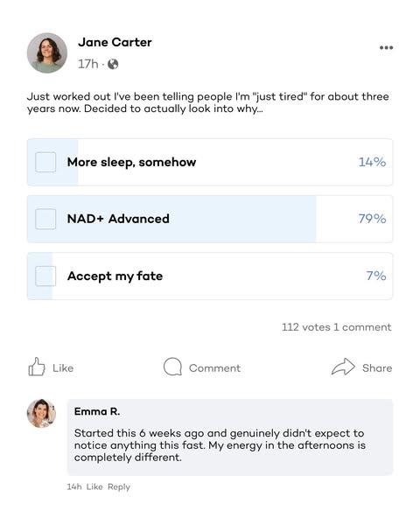This screenshot has height=525, width=420.
Task: View the 112 votes 1 comment summary
Action: tap(337, 327)
